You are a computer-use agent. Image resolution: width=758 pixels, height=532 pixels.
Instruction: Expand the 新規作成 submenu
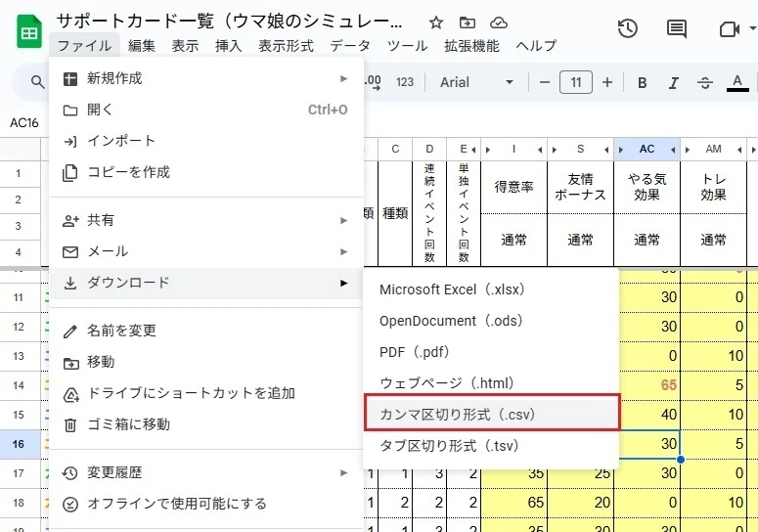coord(206,78)
